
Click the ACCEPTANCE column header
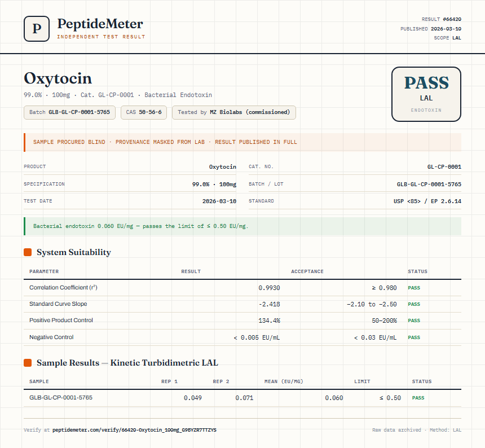(x=307, y=271)
